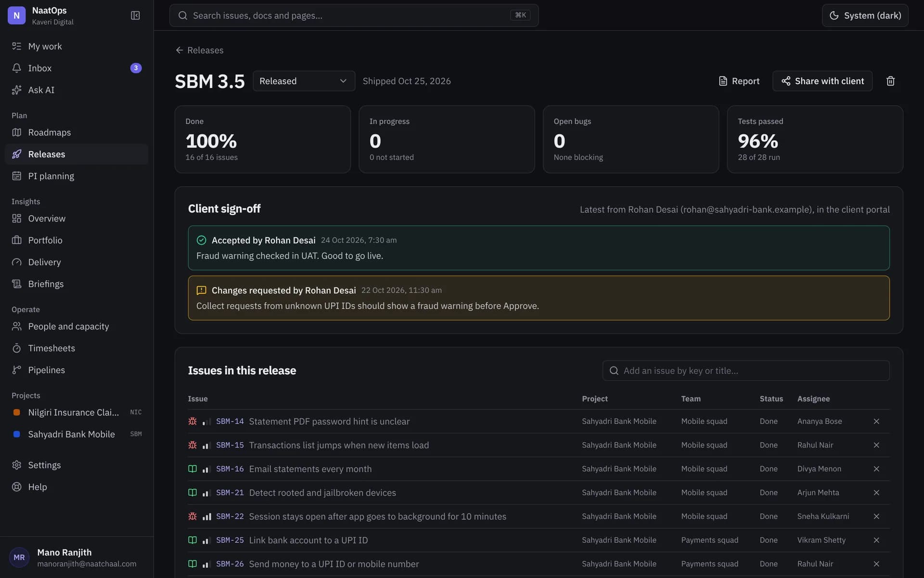
Task: Open Settings gear item
Action: click(x=77, y=465)
